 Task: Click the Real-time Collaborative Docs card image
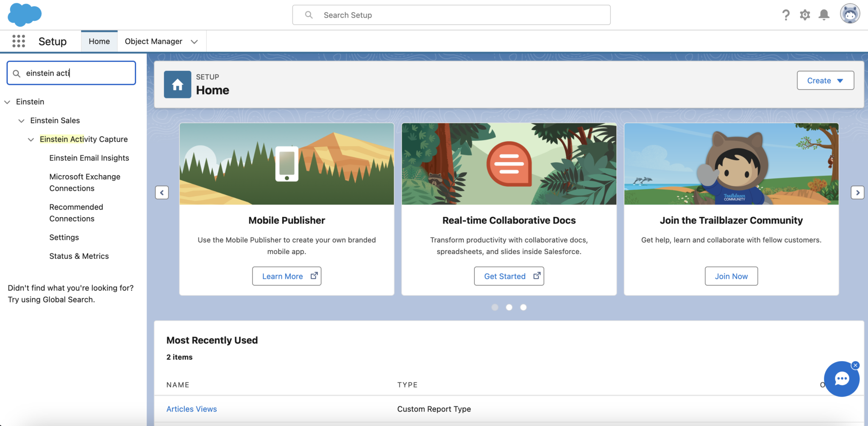(x=509, y=164)
